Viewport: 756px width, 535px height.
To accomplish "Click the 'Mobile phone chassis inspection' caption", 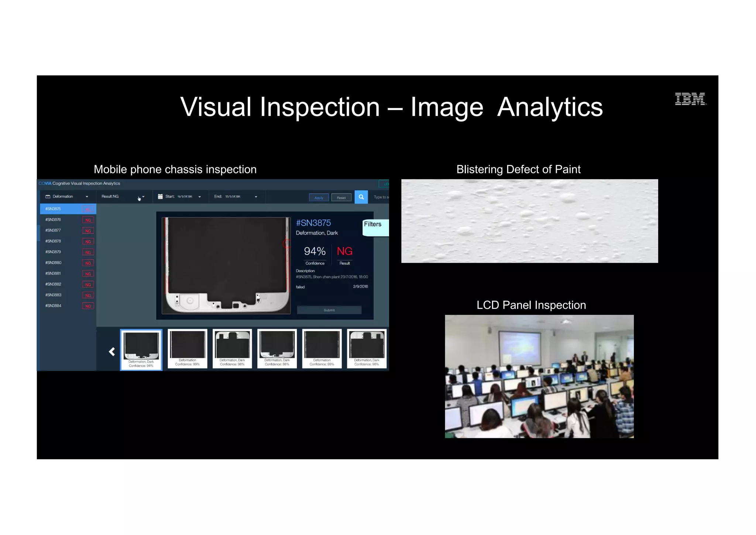I will (175, 169).
